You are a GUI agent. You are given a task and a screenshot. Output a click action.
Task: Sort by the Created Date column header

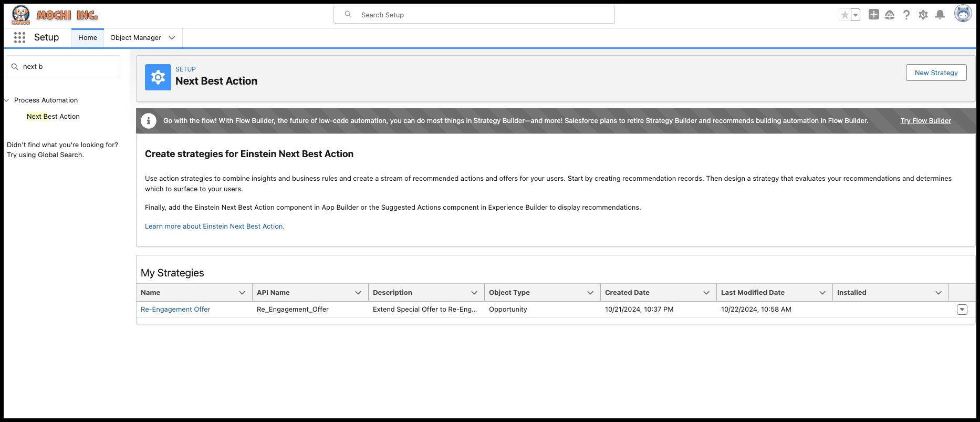[627, 293]
